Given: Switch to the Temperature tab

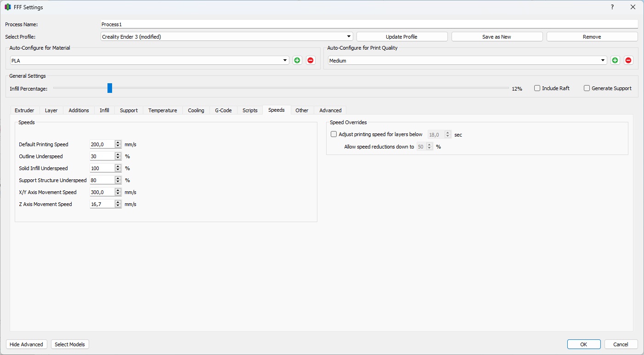Looking at the screenshot, I should [x=163, y=110].
